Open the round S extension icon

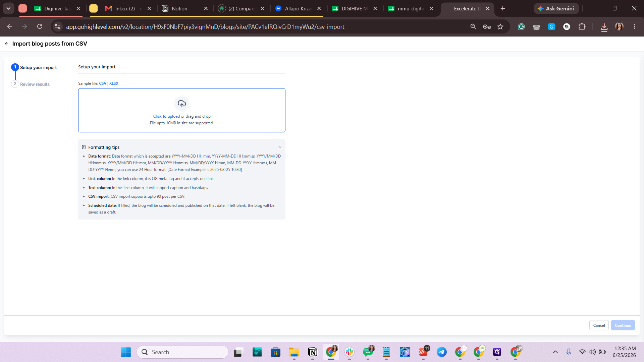pos(567,27)
